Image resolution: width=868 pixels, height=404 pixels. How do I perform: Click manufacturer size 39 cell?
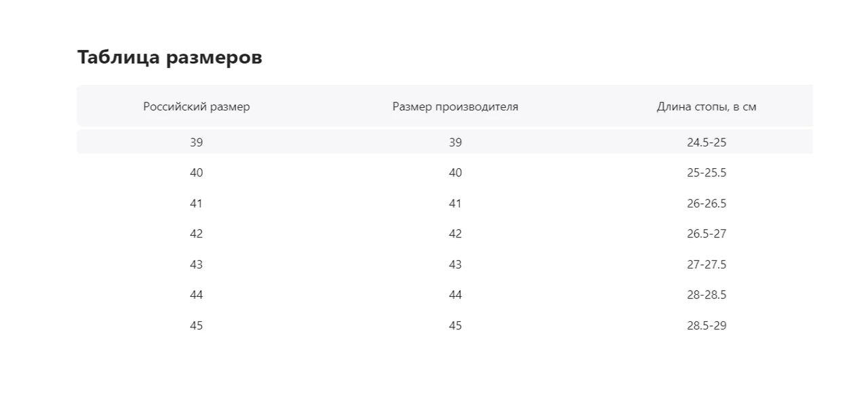click(455, 142)
